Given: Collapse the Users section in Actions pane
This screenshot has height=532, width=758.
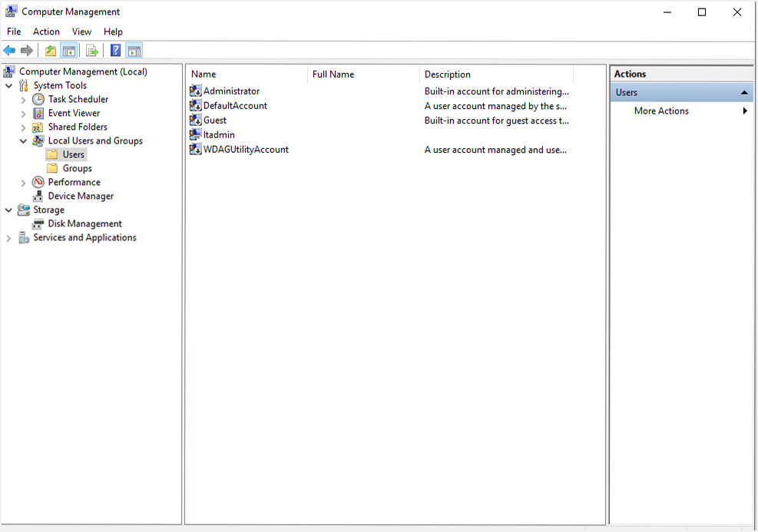Looking at the screenshot, I should point(744,91).
